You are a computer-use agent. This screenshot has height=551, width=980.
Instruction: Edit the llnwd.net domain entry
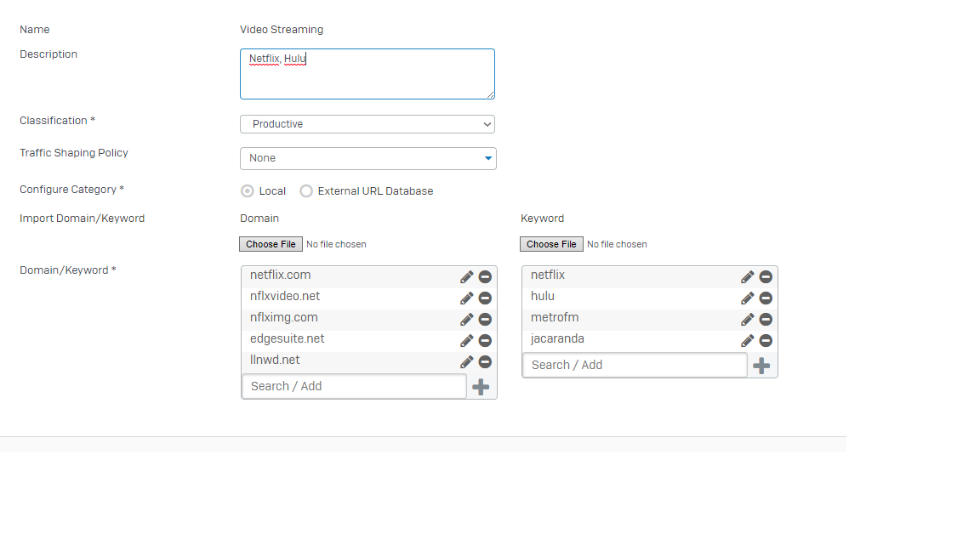(x=467, y=361)
